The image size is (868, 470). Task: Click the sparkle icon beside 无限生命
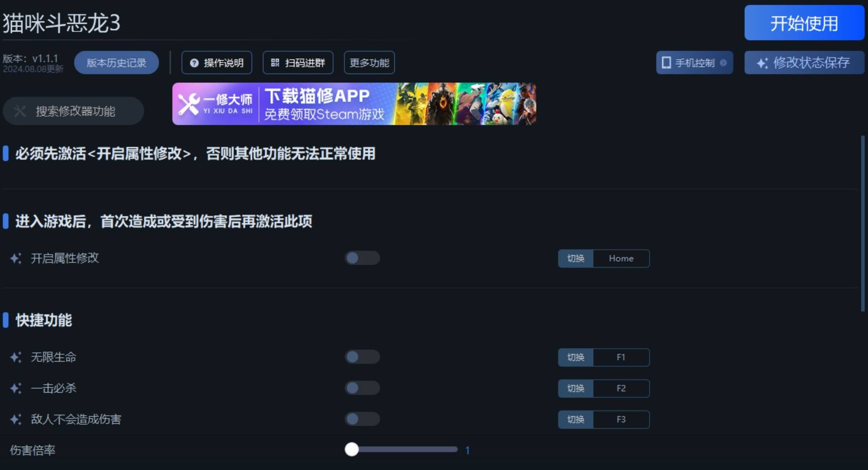pyautogui.click(x=16, y=357)
